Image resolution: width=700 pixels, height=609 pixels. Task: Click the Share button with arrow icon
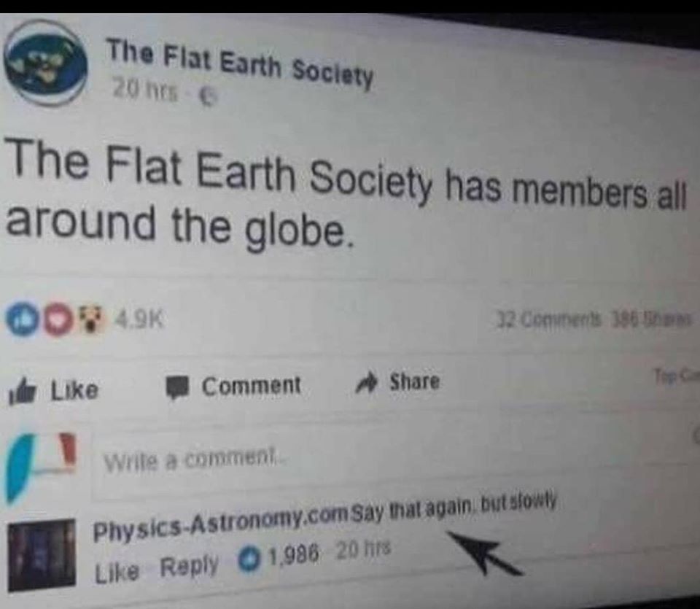pos(397,382)
